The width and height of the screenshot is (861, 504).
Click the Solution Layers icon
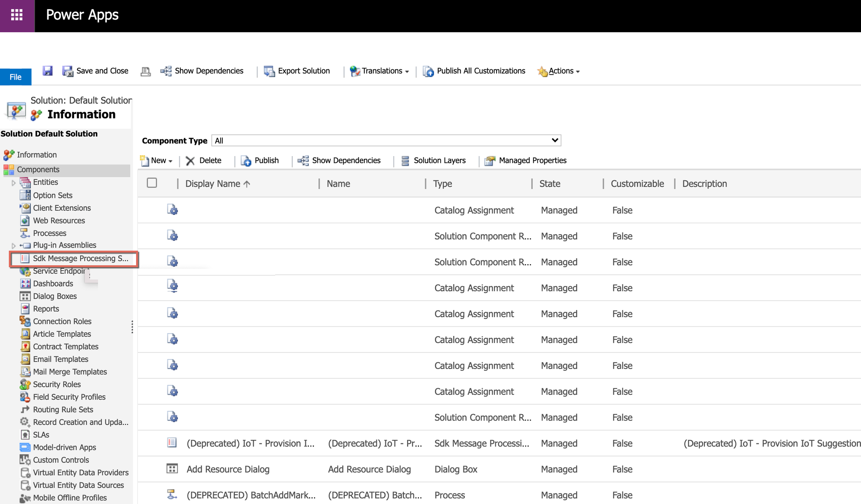(x=405, y=161)
